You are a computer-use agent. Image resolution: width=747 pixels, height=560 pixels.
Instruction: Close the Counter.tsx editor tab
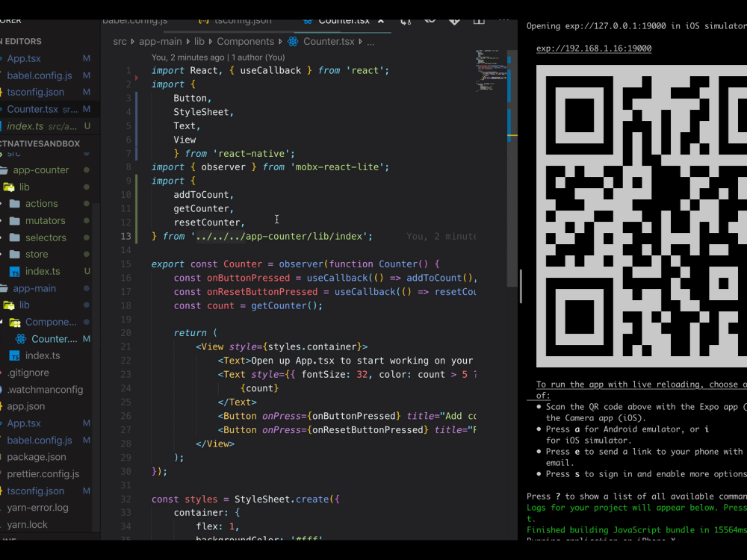click(x=381, y=22)
